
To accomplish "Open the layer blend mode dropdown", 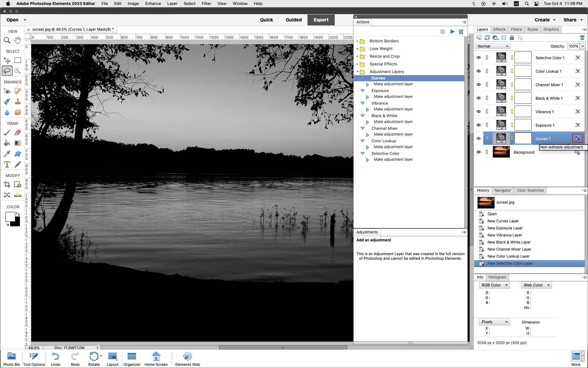I will 492,46.
